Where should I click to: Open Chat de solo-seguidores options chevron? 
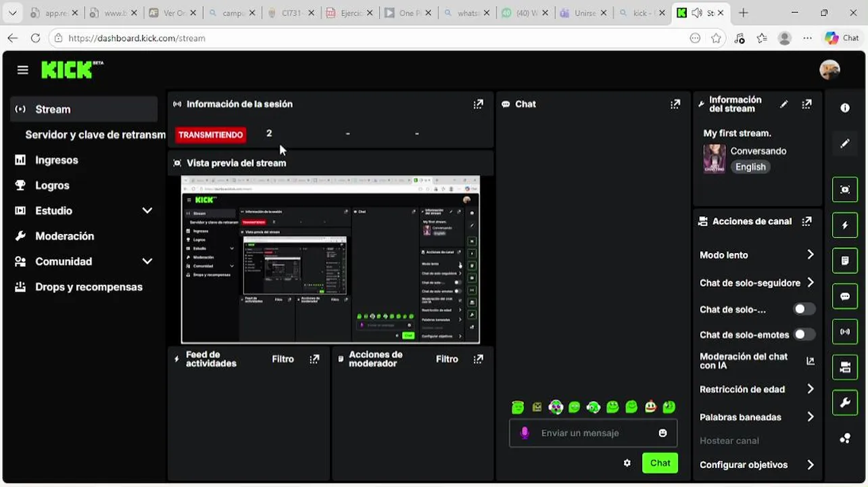(810, 282)
